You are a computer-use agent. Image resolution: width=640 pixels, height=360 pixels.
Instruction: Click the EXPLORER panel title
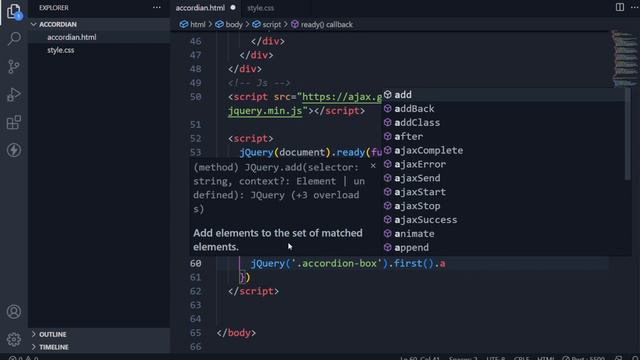pos(54,8)
